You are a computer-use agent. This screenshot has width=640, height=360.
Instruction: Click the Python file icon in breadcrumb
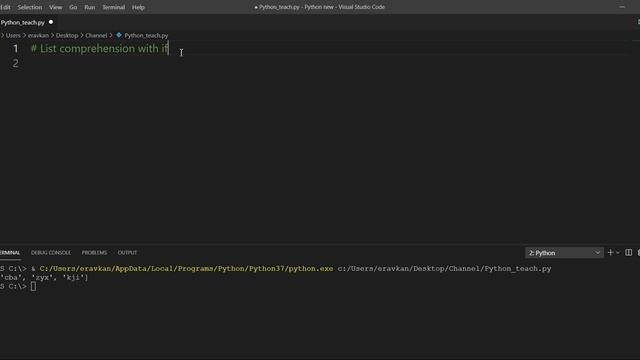(x=119, y=35)
